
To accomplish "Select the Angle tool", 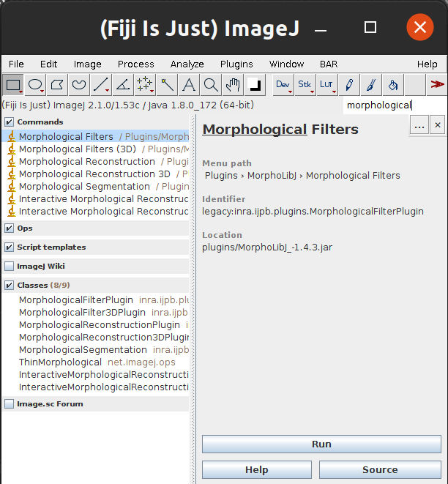I will click(x=123, y=85).
